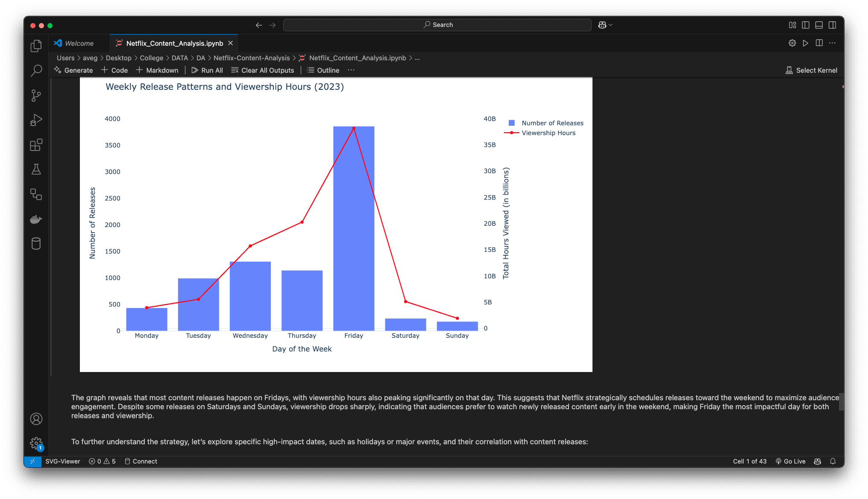Open the Remote Explorer view icon
Screen dimensions: 868x499
36,195
